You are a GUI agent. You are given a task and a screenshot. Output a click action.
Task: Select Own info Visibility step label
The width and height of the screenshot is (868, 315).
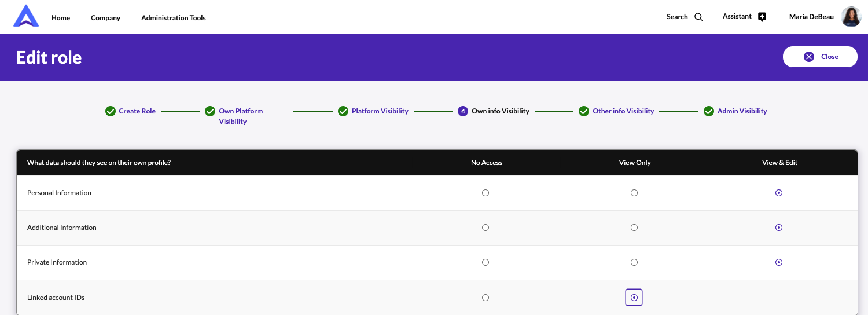coord(501,111)
